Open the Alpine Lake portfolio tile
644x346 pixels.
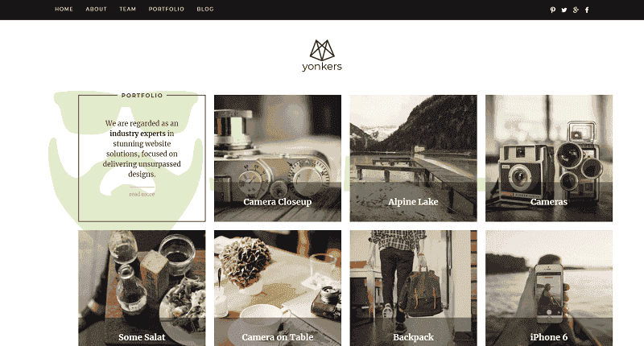tap(413, 159)
